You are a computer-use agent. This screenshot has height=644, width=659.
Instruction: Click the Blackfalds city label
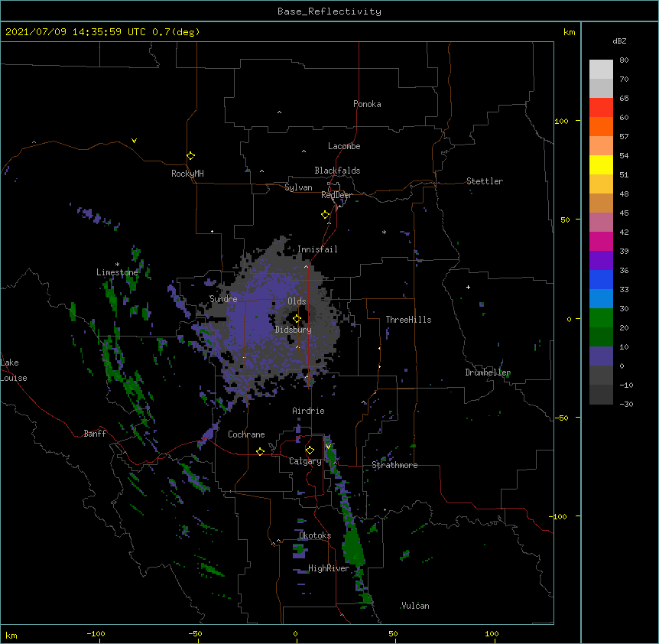tap(337, 171)
